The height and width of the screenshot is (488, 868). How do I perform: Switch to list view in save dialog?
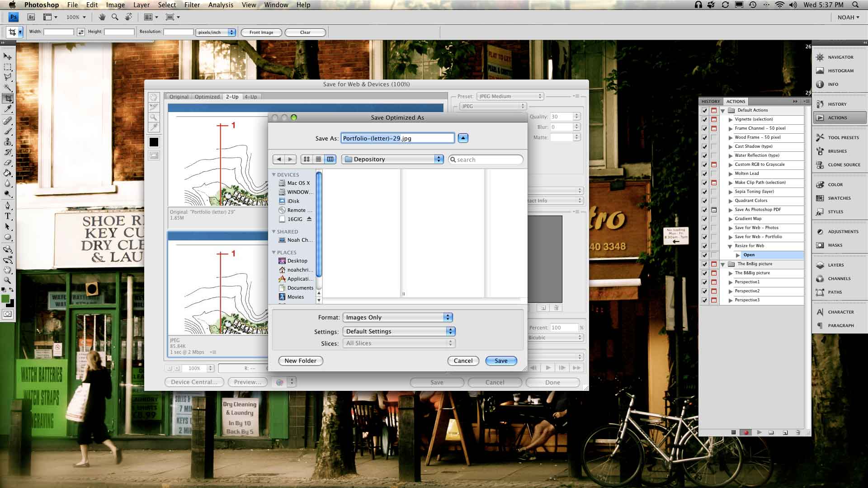318,159
